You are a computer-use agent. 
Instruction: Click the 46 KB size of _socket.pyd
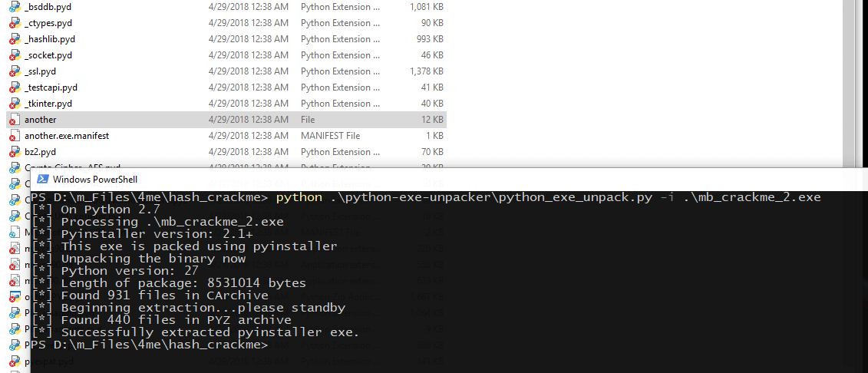(432, 55)
